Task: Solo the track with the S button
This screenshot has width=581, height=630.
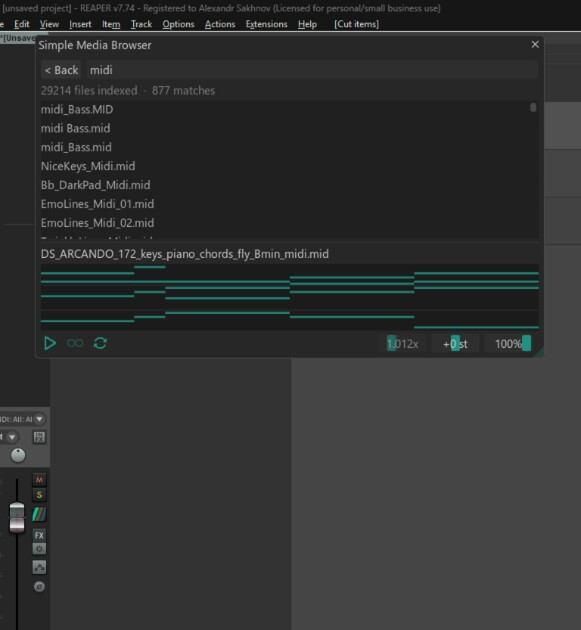Action: coord(39,495)
